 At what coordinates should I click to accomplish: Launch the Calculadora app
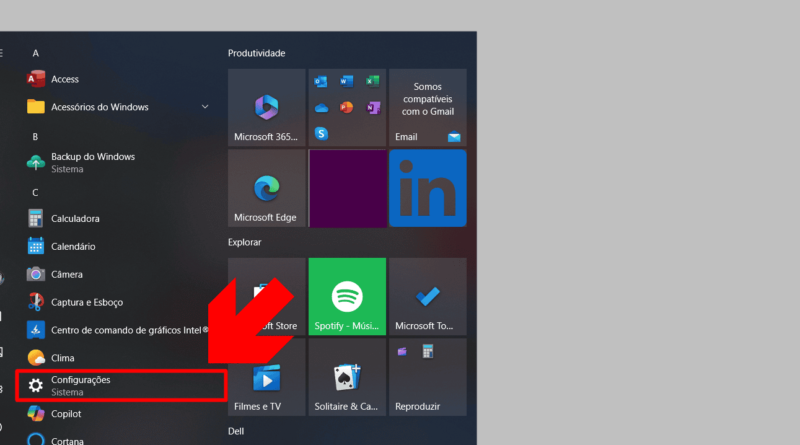[x=117, y=218]
